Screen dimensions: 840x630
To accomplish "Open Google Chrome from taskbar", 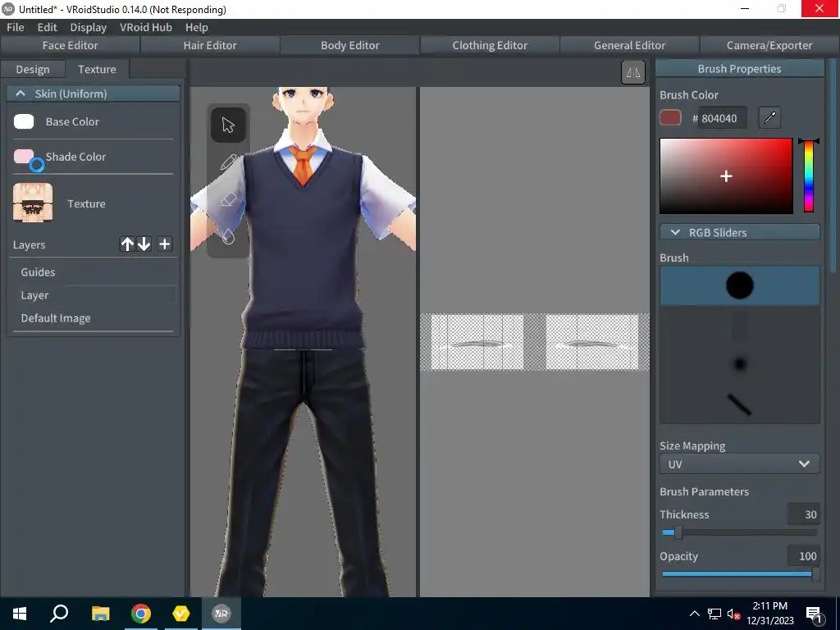I will coord(141,614).
